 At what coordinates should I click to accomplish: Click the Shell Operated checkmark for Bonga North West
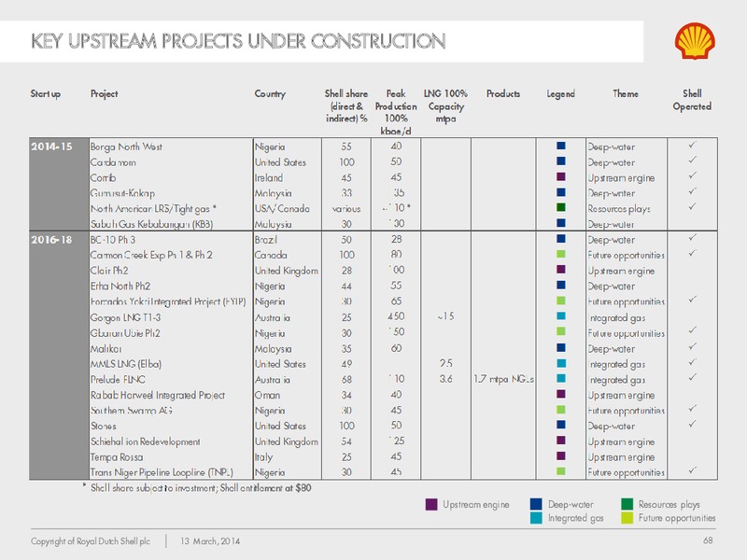[x=693, y=145]
